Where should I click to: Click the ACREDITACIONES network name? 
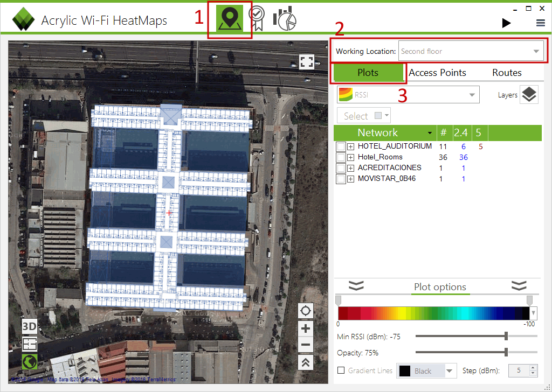389,167
